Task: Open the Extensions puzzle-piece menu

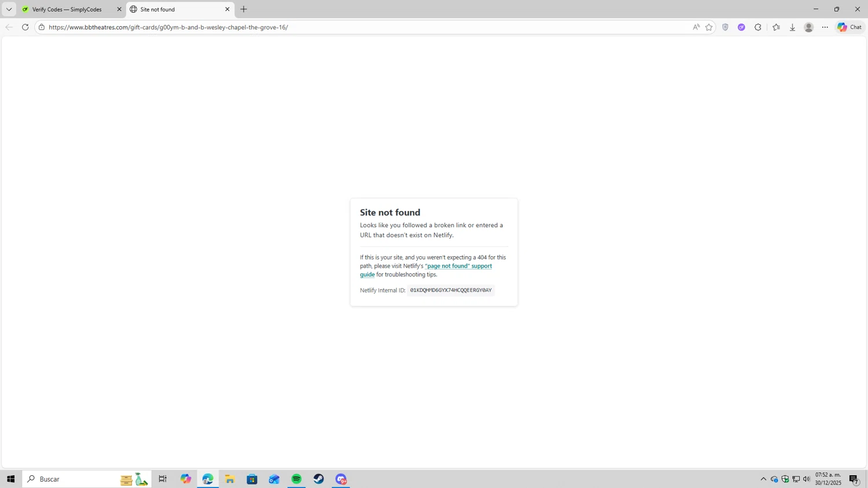Action: click(x=758, y=27)
